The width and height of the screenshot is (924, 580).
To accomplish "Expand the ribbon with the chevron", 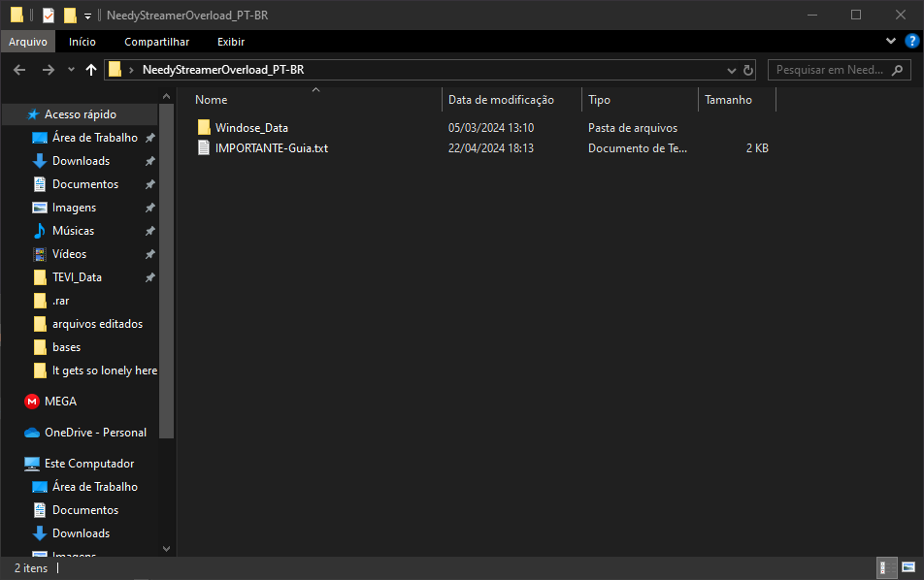I will pyautogui.click(x=892, y=42).
